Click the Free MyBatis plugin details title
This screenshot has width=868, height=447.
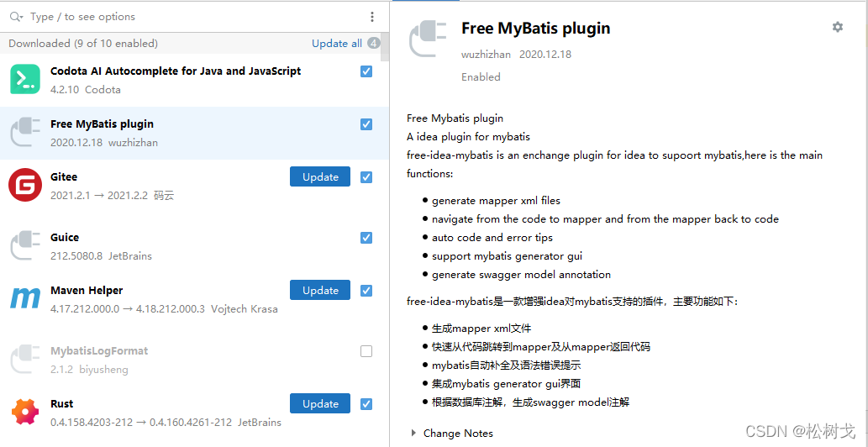click(536, 29)
